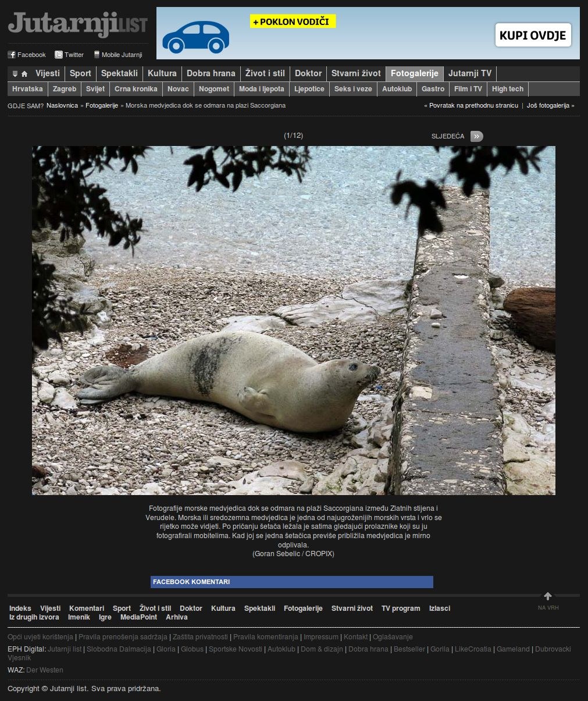Click the Twitter bird icon
Image resolution: width=588 pixels, height=701 pixels.
tap(59, 55)
